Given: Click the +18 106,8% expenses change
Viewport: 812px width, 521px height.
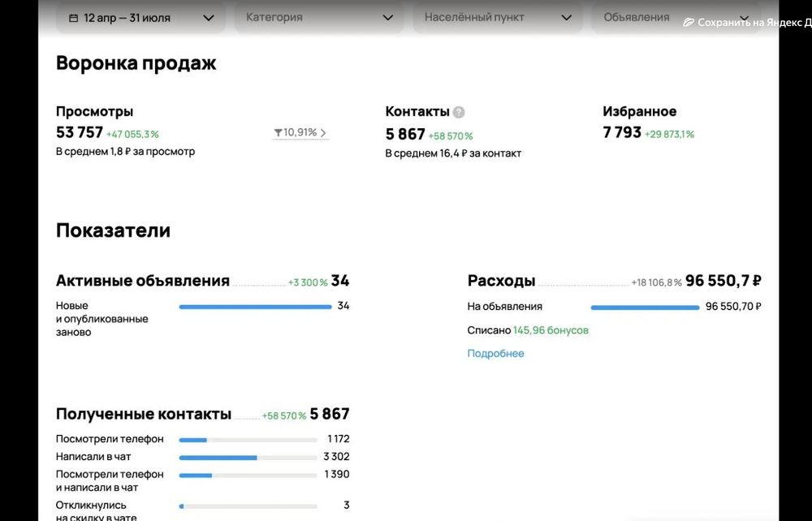Looking at the screenshot, I should pos(656,282).
